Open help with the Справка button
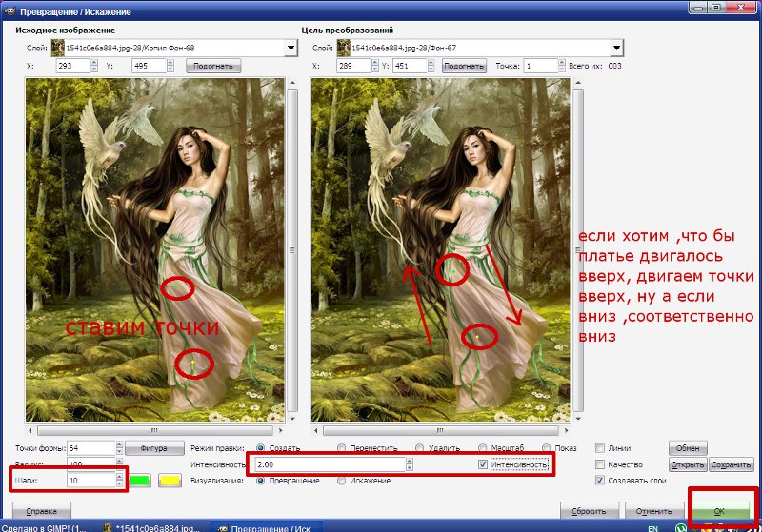This screenshot has height=532, width=762. (41, 511)
